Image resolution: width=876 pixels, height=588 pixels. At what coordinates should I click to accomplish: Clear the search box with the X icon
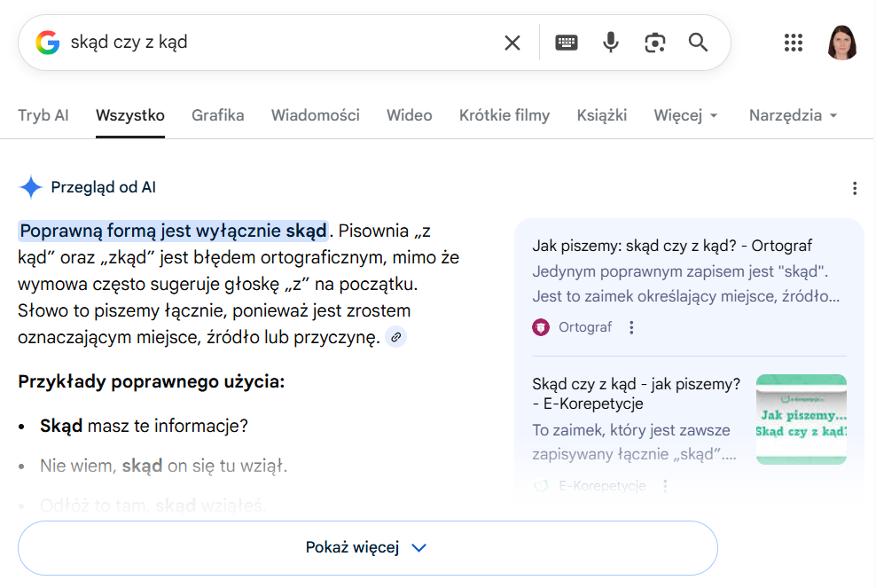tap(512, 42)
